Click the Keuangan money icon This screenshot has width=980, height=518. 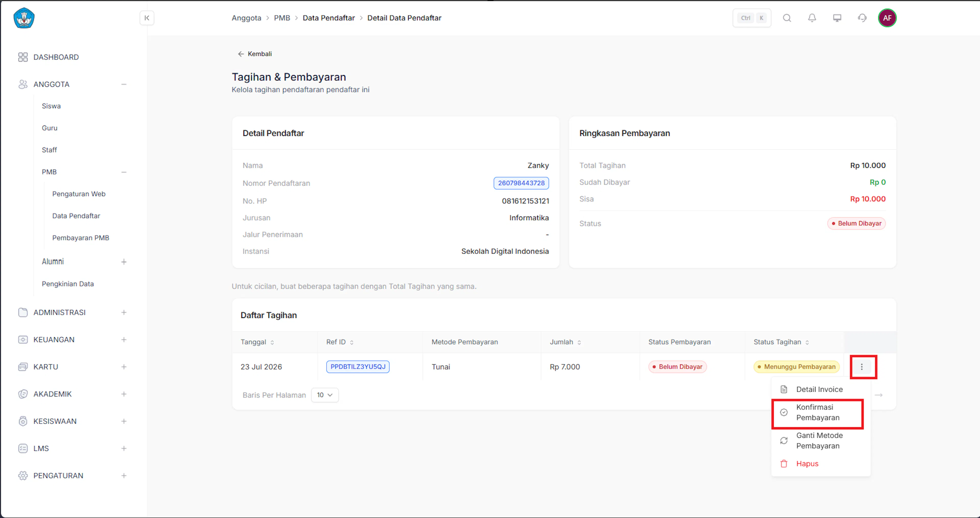[23, 340]
